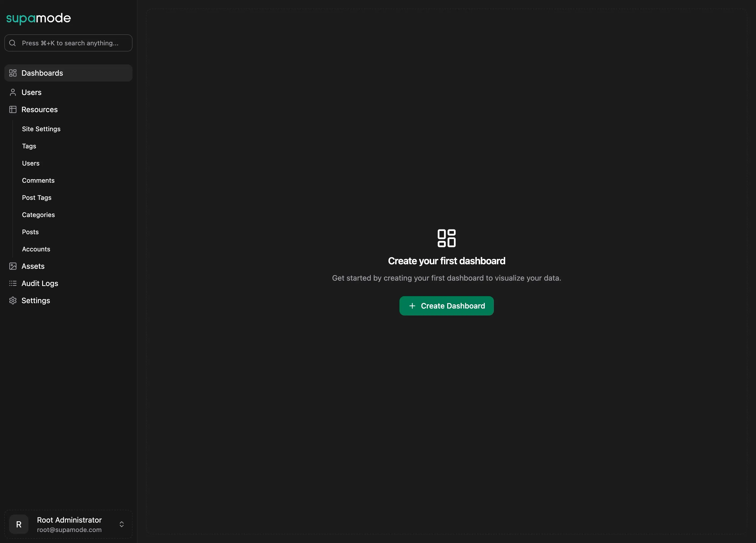Open Site Settings under Resources
The width and height of the screenshot is (756, 543).
coord(41,129)
